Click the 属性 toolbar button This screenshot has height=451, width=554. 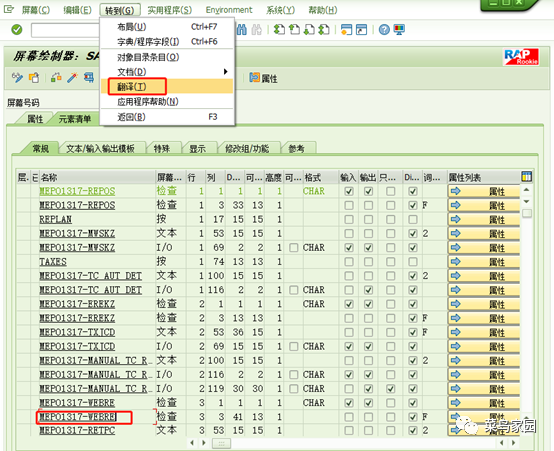[x=264, y=78]
